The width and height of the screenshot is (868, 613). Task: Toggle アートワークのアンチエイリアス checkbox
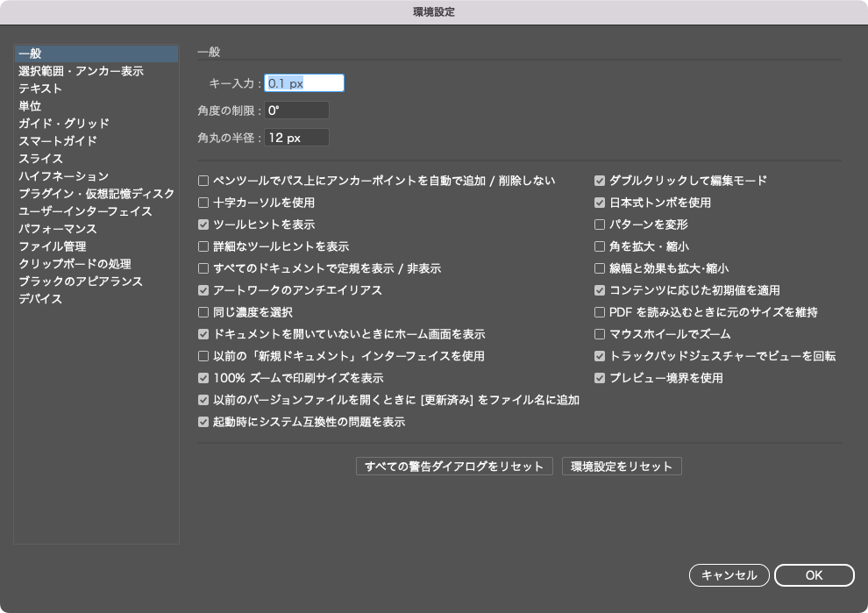tap(203, 290)
